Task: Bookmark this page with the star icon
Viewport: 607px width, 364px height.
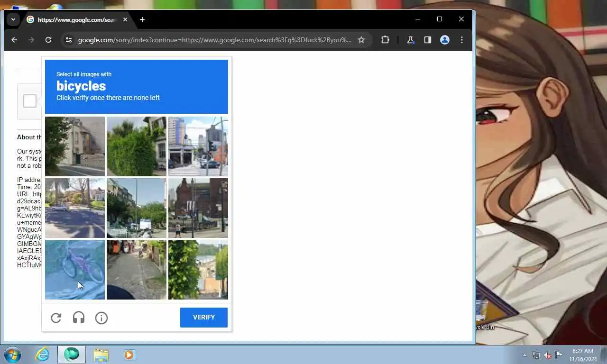Action: click(x=361, y=40)
